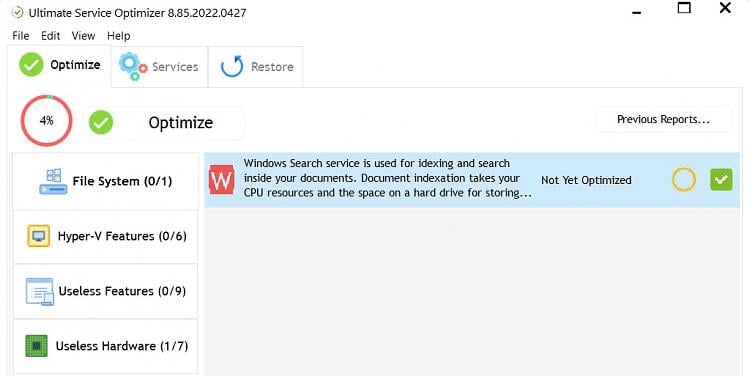
Task: Close the Ultimate Service Optimizer window
Action: (x=725, y=8)
